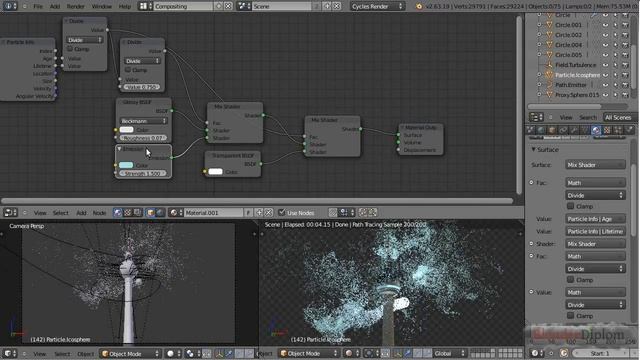Choose object shader source cube icon
This screenshot has height=360, width=640.
coord(151,213)
